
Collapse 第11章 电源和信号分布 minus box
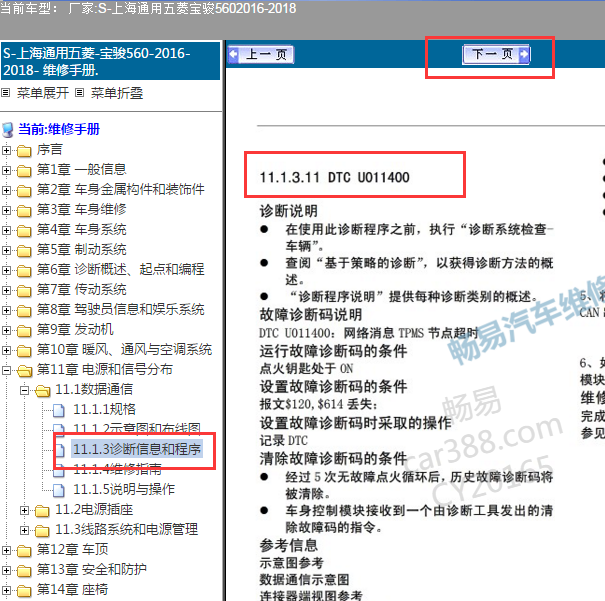pos(6,371)
